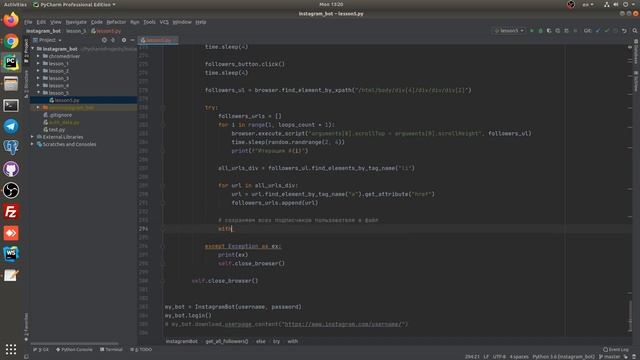The height and width of the screenshot is (360, 640).
Task: Click the InstagramBot breadcrumb below the editor
Action: (x=182, y=341)
